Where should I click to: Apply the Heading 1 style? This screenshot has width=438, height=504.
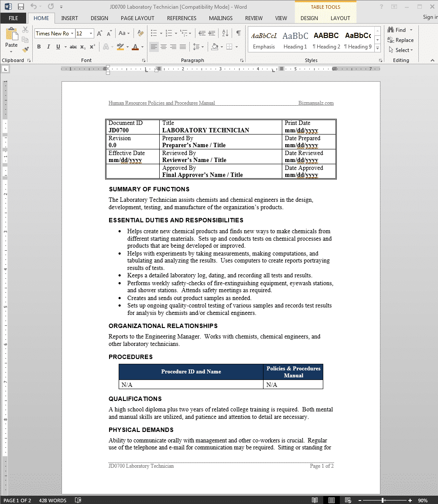tap(295, 40)
